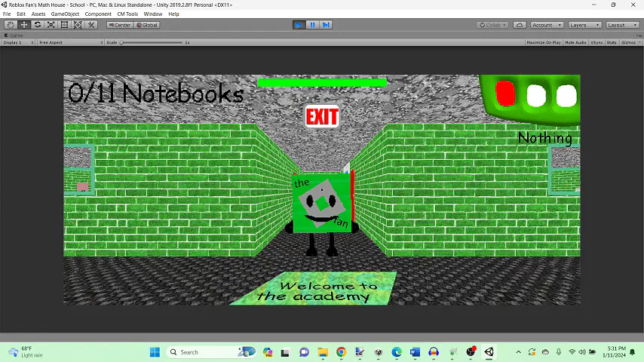The image size is (644, 362).
Task: Open File Explorer from the taskbar
Action: (323, 352)
